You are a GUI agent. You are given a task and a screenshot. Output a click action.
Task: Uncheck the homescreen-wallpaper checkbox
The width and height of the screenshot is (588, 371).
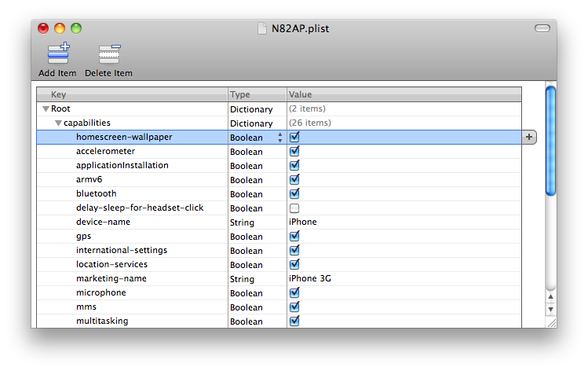[x=294, y=137]
